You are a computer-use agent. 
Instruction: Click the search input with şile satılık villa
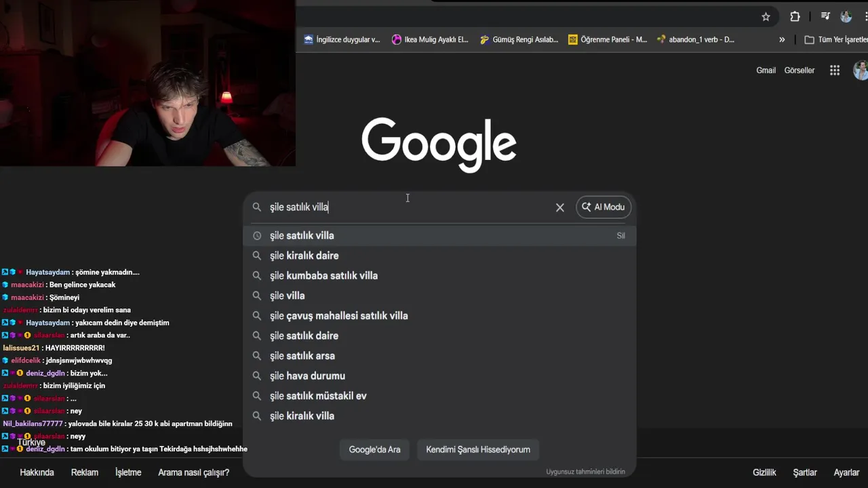(x=407, y=207)
